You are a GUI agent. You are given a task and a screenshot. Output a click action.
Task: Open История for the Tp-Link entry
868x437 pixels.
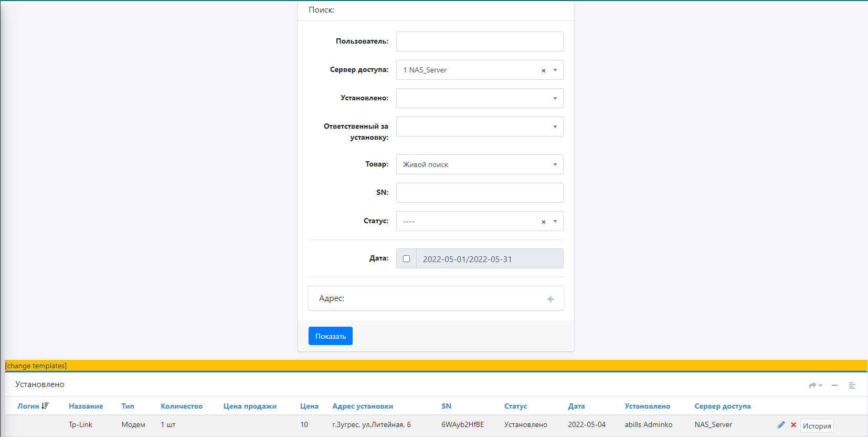[x=817, y=426]
